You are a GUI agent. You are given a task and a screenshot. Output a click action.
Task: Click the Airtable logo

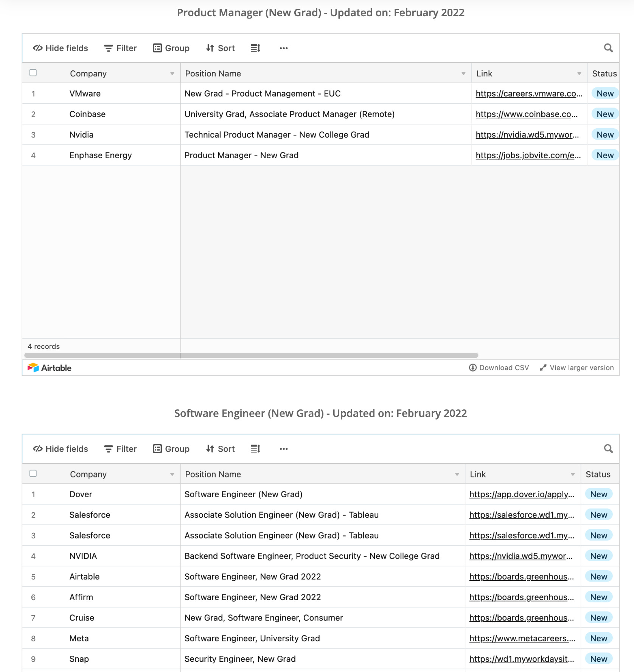point(50,368)
